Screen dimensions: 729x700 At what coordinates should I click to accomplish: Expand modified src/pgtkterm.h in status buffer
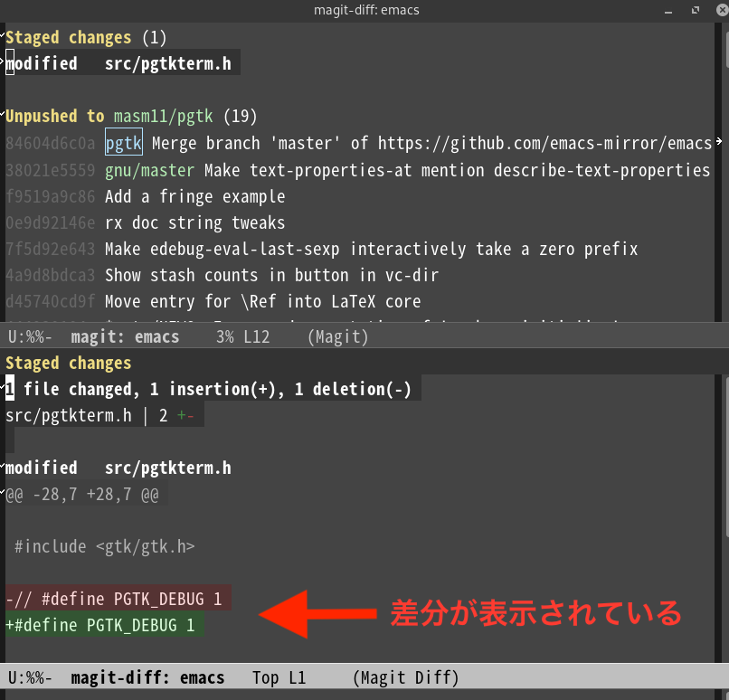[x=3, y=61]
